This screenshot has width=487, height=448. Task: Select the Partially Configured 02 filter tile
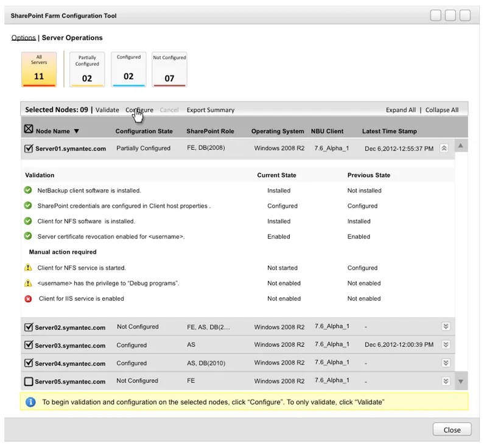point(87,69)
